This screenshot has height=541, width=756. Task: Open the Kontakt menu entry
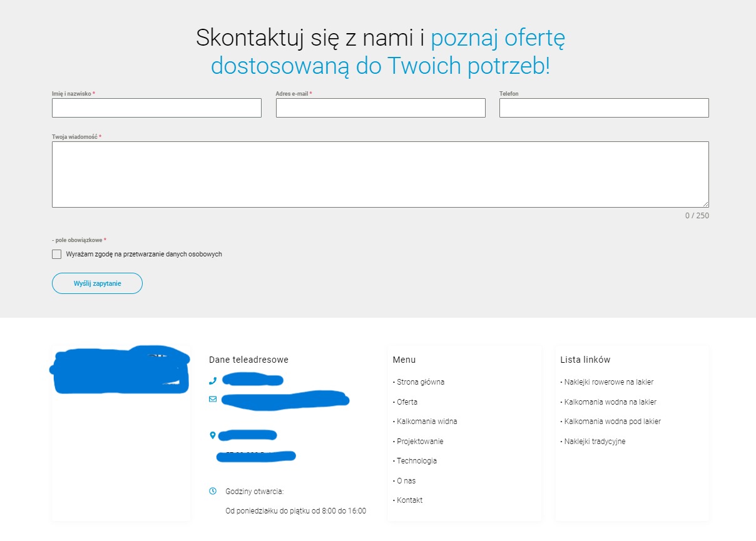point(410,500)
